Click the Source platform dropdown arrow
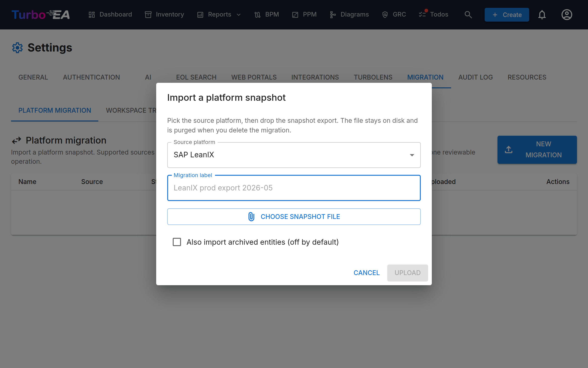The height and width of the screenshot is (368, 588). [x=412, y=155]
